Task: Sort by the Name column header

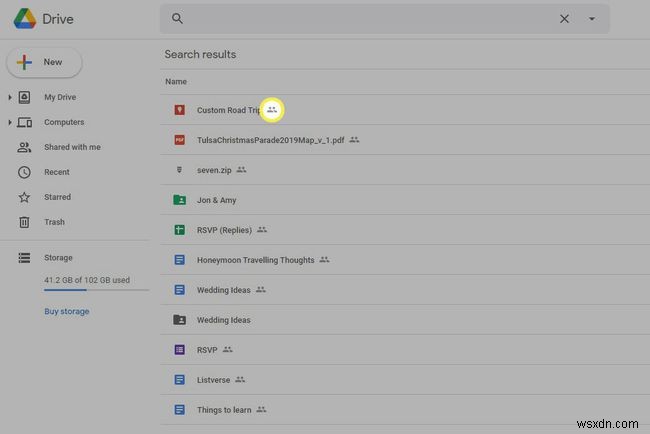Action: click(x=176, y=82)
